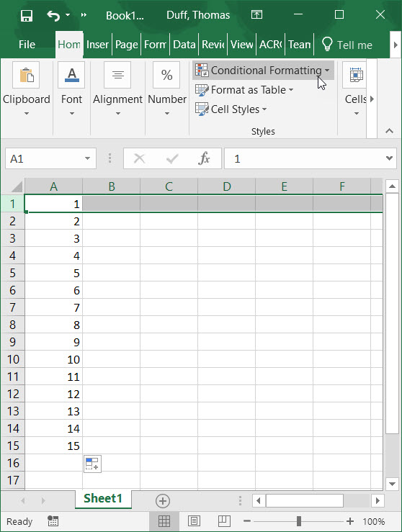Screen dimensions: 402x532
Task: Click next sheet navigation arrow
Action: click(43, 500)
